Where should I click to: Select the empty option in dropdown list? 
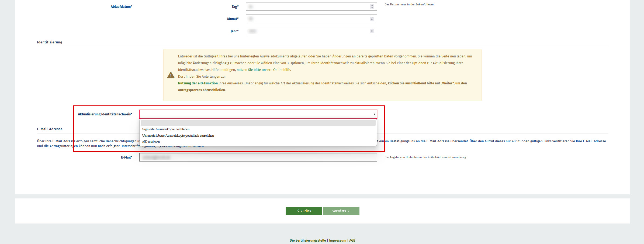tap(258, 123)
